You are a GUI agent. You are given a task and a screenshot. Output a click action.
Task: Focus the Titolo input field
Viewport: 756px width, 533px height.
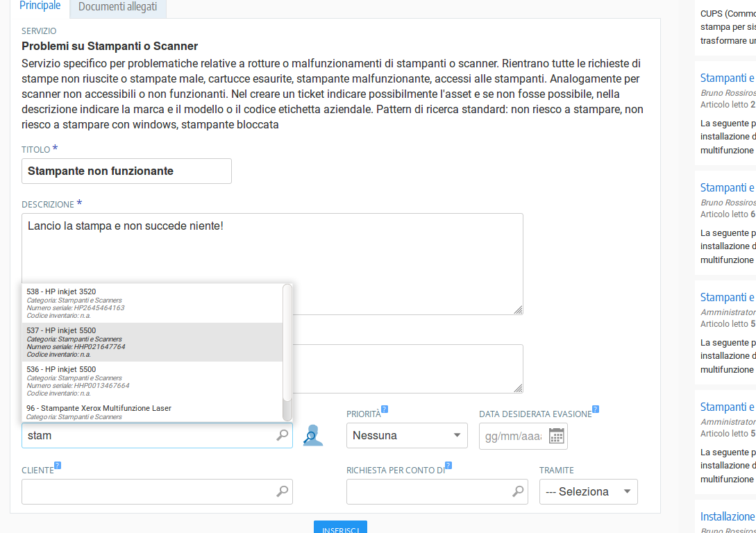pos(126,171)
